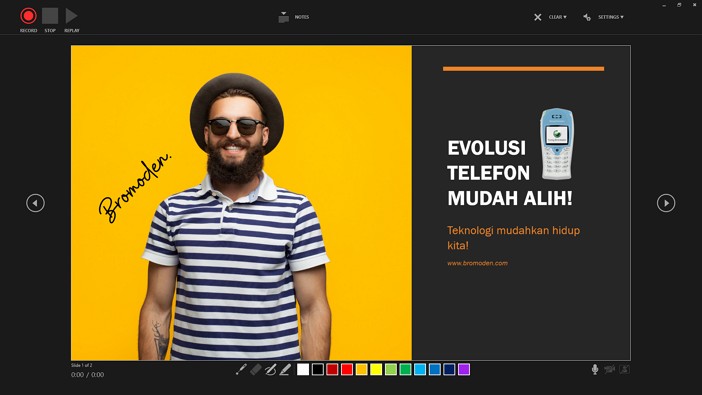Click the EVOLUSI TELEFON MUDAH ALIH! title text

pos(510,173)
